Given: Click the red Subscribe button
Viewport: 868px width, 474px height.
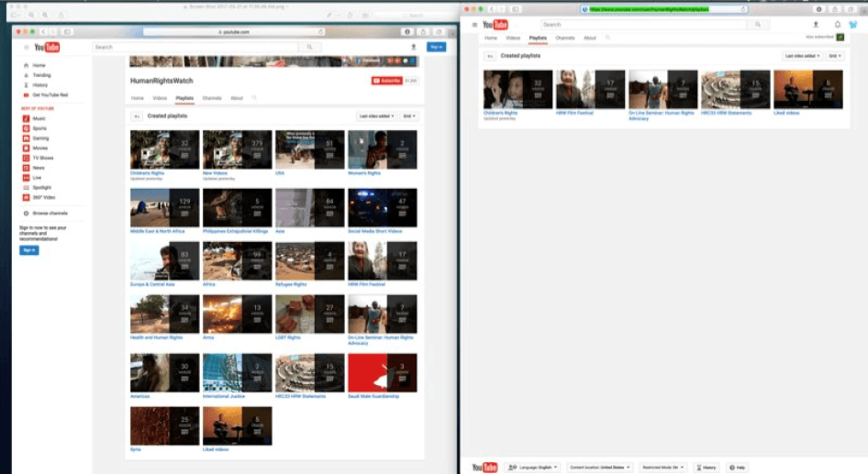Looking at the screenshot, I should click(386, 81).
